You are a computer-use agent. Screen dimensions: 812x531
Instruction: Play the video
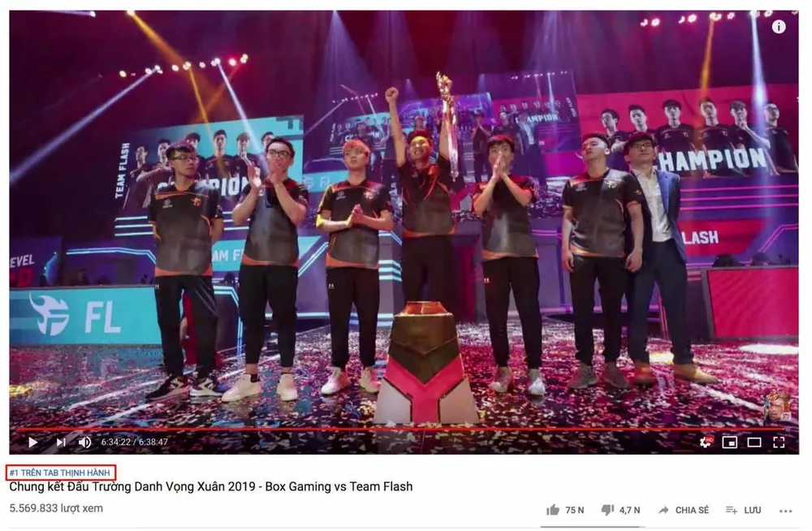pos(32,442)
